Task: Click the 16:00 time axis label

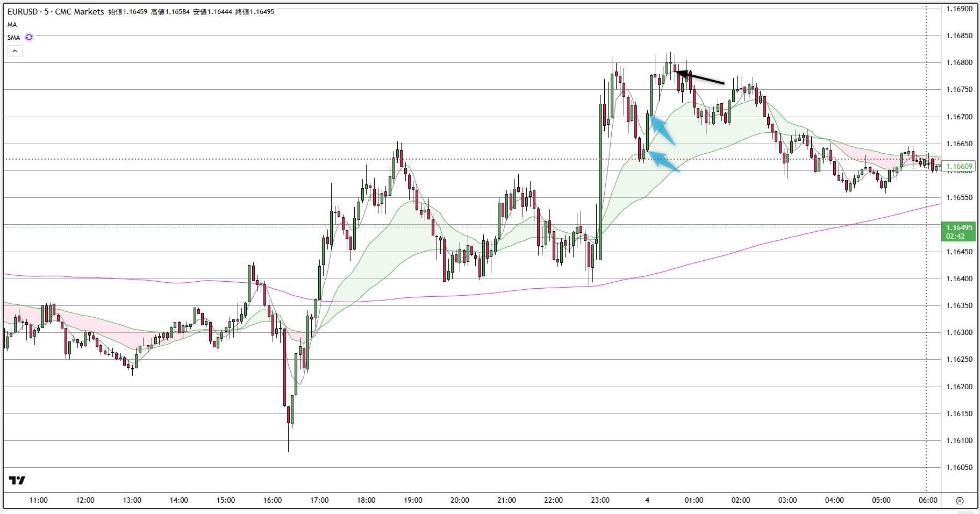Action: coord(273,500)
